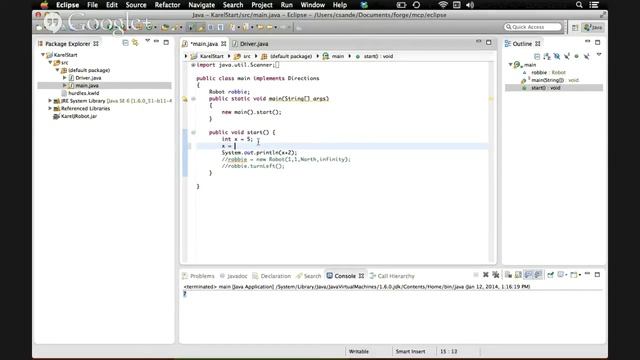Select the Java perspective button
This screenshot has width=640, height=360.
point(593,27)
